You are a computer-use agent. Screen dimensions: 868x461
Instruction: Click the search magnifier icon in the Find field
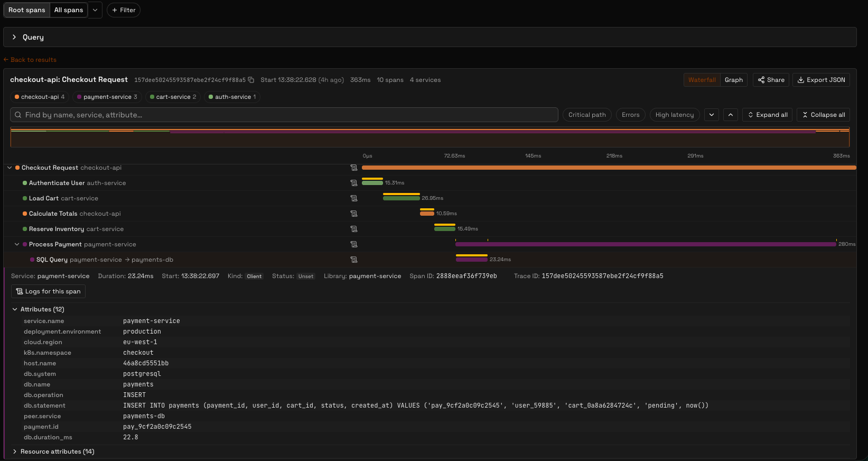pyautogui.click(x=18, y=115)
